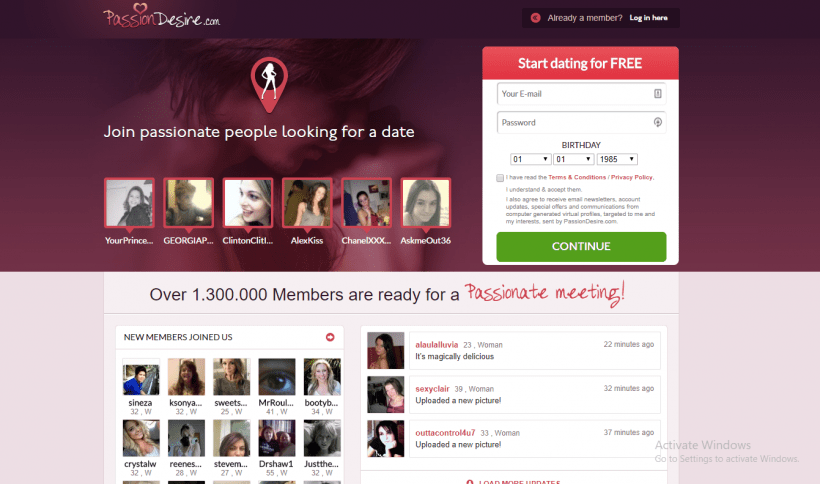
Task: Expand the birth year 1985 dropdown
Action: (617, 159)
